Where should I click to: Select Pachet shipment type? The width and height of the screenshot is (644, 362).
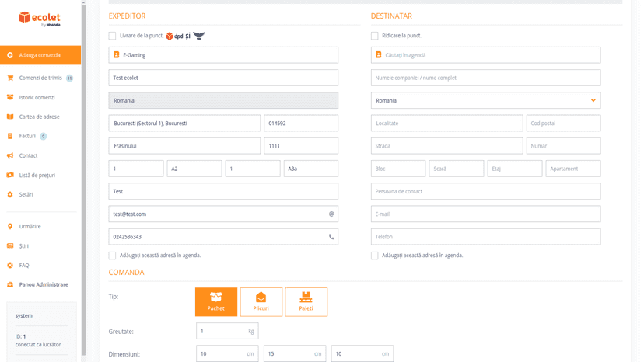[216, 301]
